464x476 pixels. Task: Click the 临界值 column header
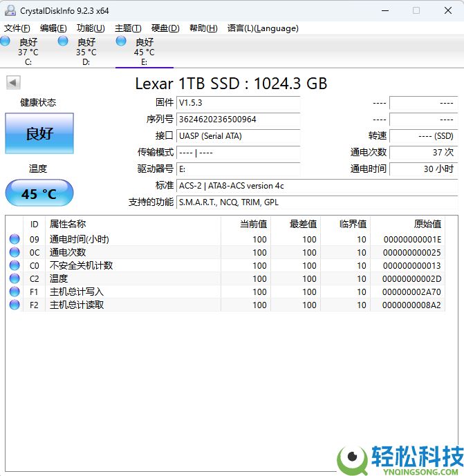click(346, 225)
